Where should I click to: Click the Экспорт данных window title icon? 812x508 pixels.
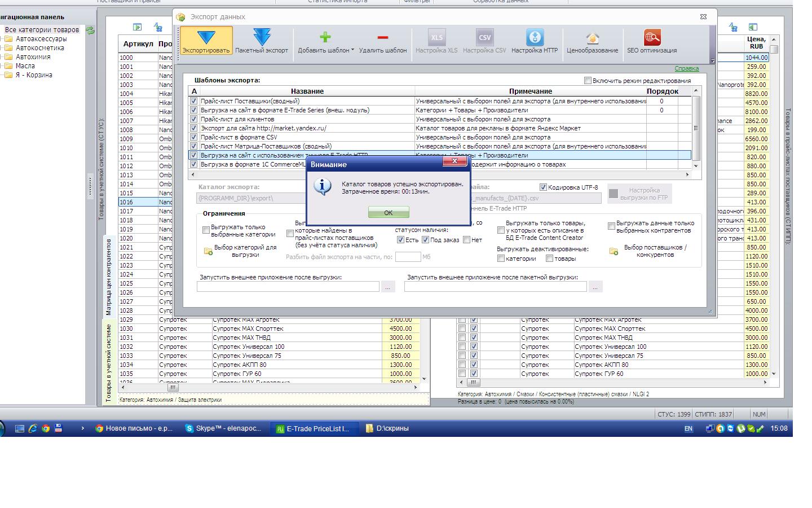pos(181,17)
